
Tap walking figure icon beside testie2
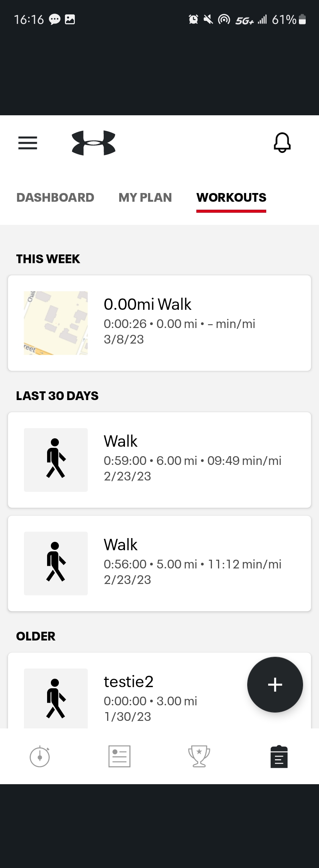(56, 698)
